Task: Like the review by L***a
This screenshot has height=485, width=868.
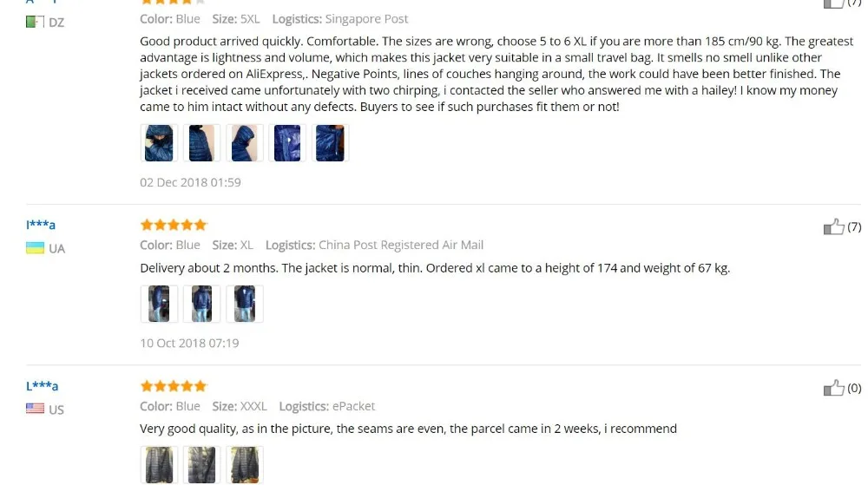Action: pos(833,388)
